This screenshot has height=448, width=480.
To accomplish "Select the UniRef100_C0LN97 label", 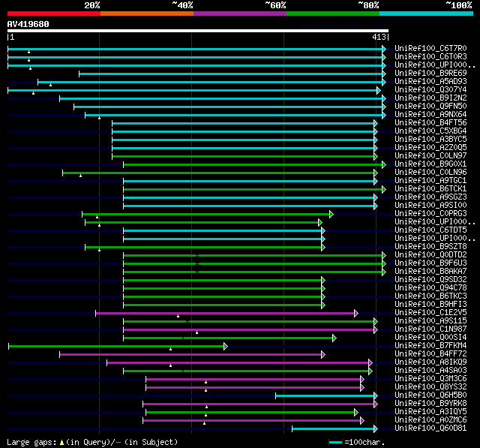I will [x=430, y=156].
